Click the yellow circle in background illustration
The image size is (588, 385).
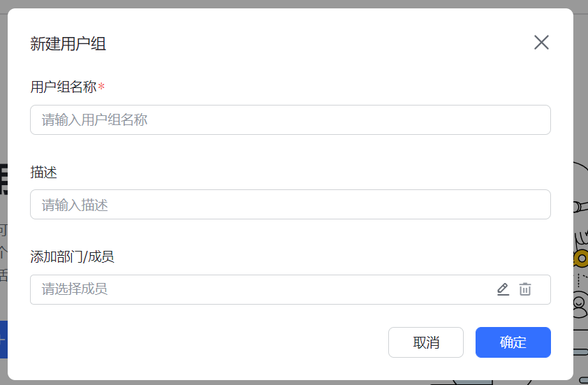(581, 258)
